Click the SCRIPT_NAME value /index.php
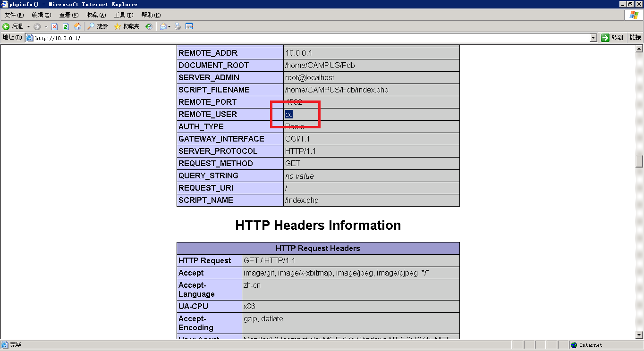This screenshot has width=644, height=351. pos(302,200)
